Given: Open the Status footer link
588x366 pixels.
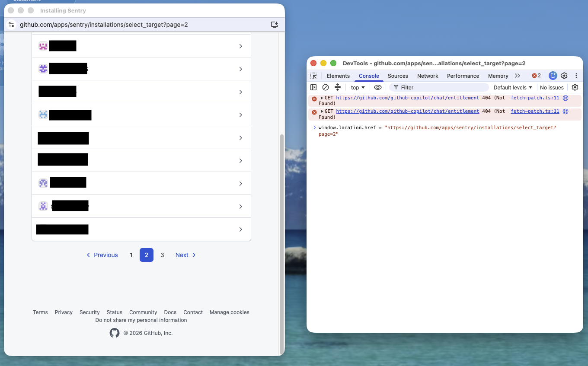Looking at the screenshot, I should (115, 312).
